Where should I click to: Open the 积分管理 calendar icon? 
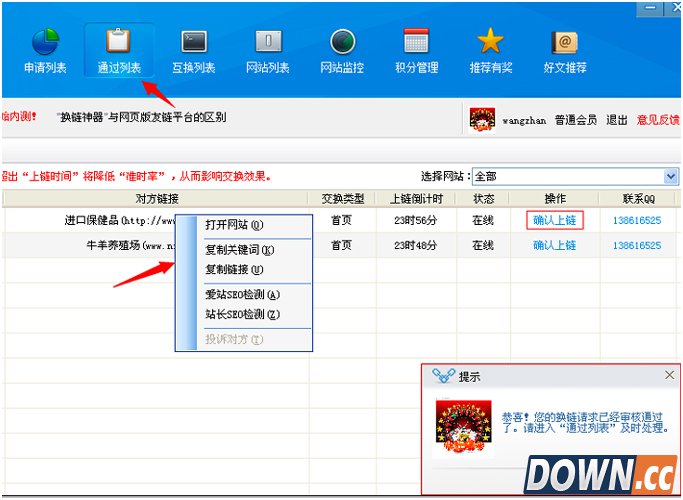[x=416, y=41]
